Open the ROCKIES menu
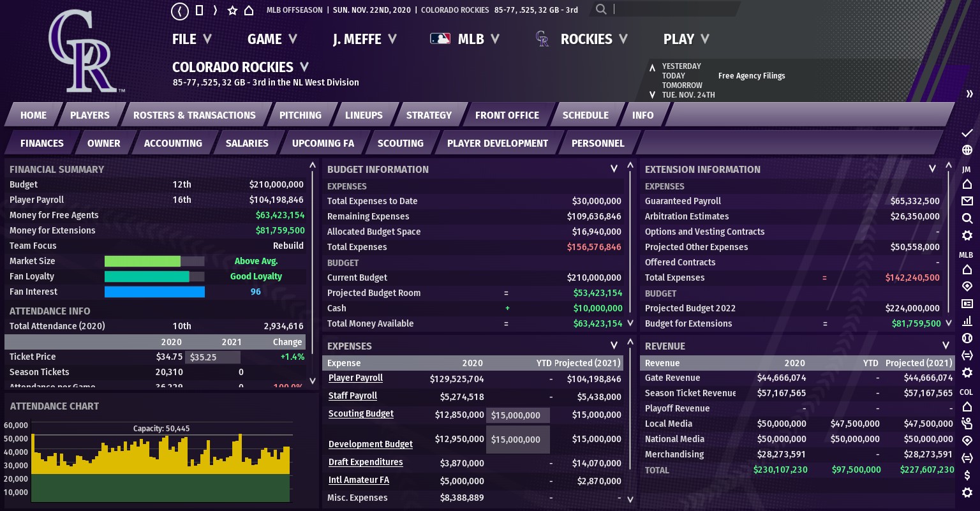Image resolution: width=980 pixels, height=511 pixels. click(593, 40)
